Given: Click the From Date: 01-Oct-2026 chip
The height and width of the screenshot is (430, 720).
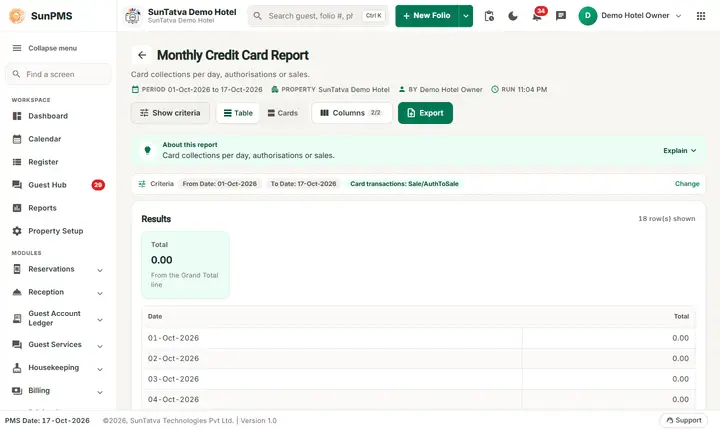Looking at the screenshot, I should pos(219,184).
